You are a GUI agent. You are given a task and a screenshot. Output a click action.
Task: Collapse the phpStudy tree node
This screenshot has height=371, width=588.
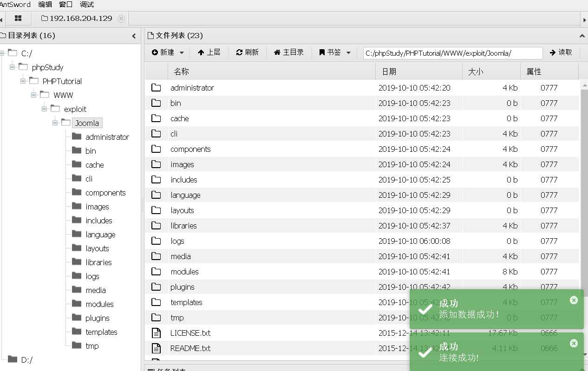pos(13,67)
